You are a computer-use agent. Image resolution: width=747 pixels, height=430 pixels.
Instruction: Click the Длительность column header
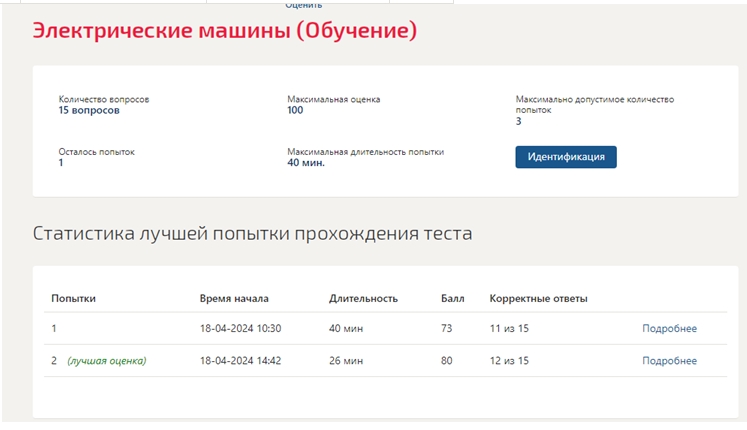(363, 299)
